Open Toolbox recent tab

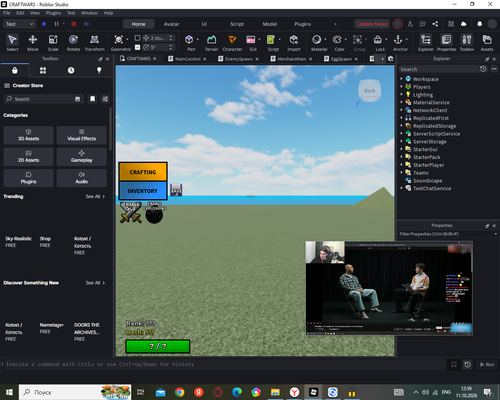coord(71,70)
